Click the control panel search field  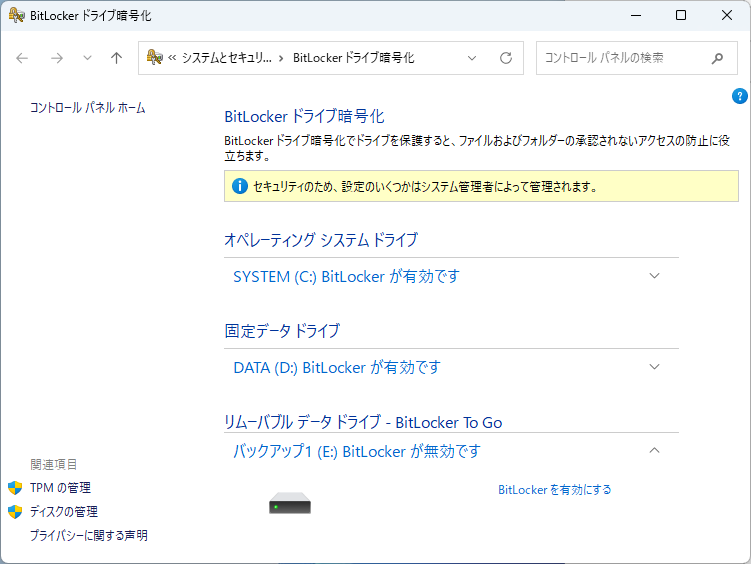tap(620, 58)
